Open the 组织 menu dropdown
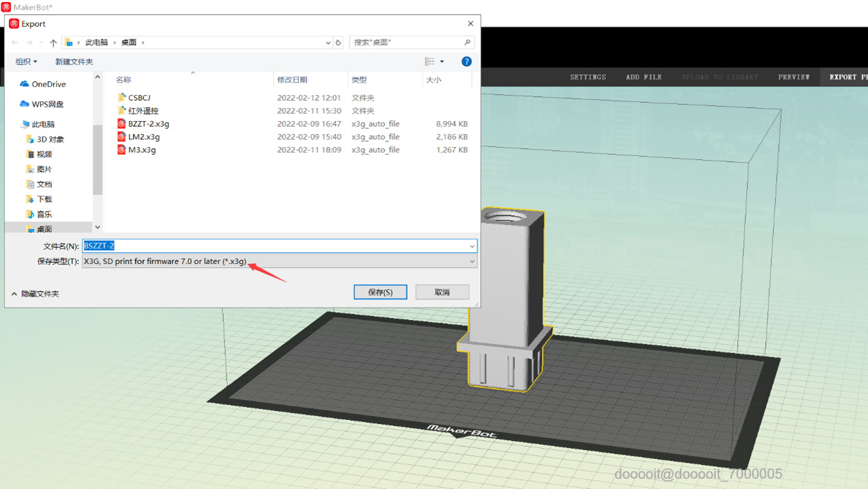This screenshot has height=489, width=868. tap(26, 62)
